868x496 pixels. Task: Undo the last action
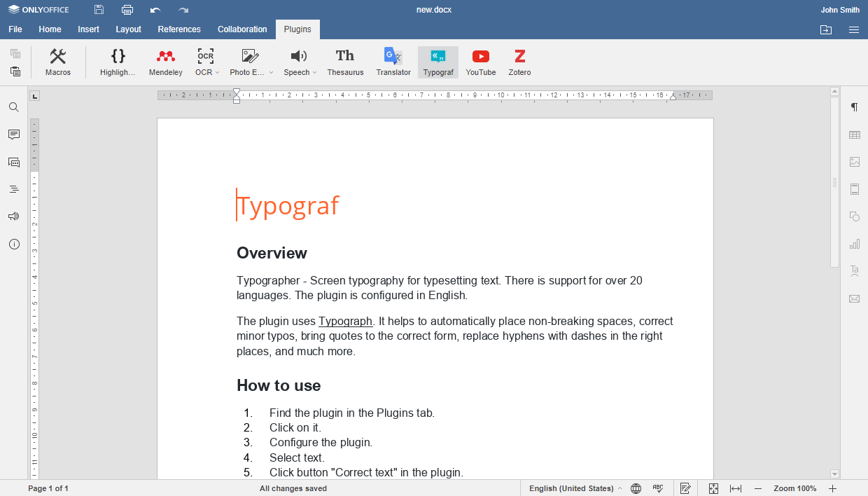click(x=155, y=10)
